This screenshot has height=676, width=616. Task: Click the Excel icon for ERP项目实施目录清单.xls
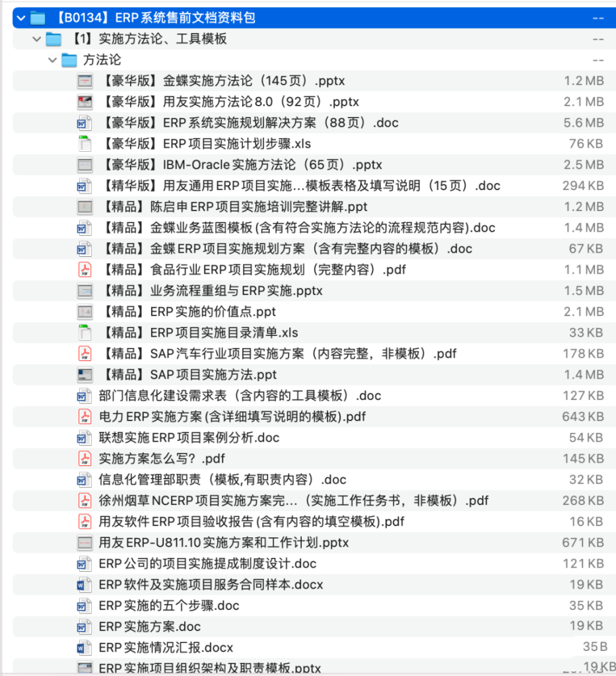click(x=85, y=333)
